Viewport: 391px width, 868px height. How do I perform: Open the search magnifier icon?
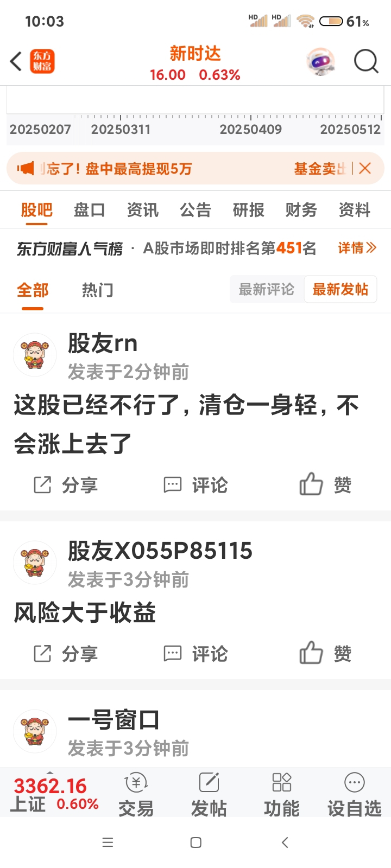(x=366, y=61)
